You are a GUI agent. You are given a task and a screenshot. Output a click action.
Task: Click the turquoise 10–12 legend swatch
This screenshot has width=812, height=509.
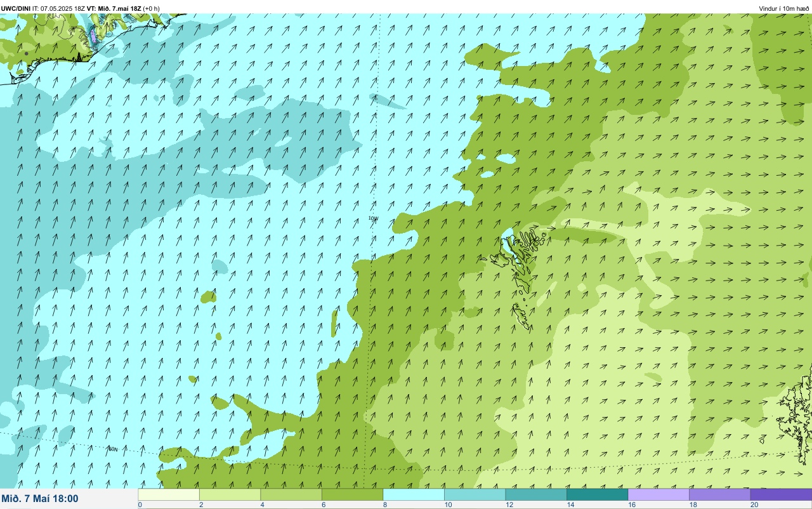(x=475, y=494)
